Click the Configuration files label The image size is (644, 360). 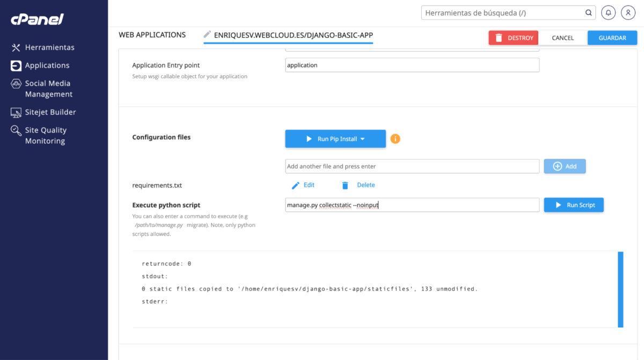[x=162, y=137]
